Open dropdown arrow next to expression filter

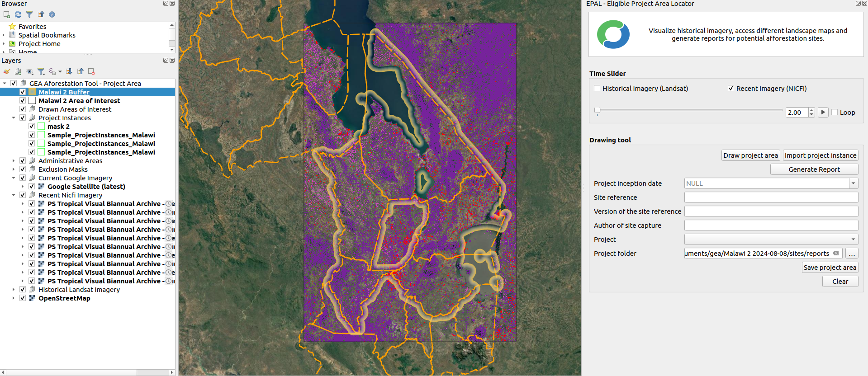pyautogui.click(x=60, y=71)
